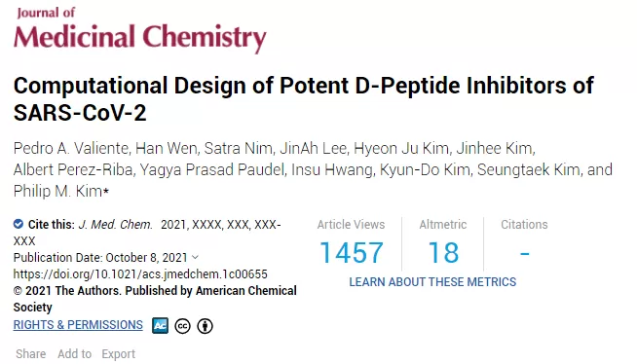Click the Citations count dash
Viewport: 637px width, 364px height.
click(524, 254)
